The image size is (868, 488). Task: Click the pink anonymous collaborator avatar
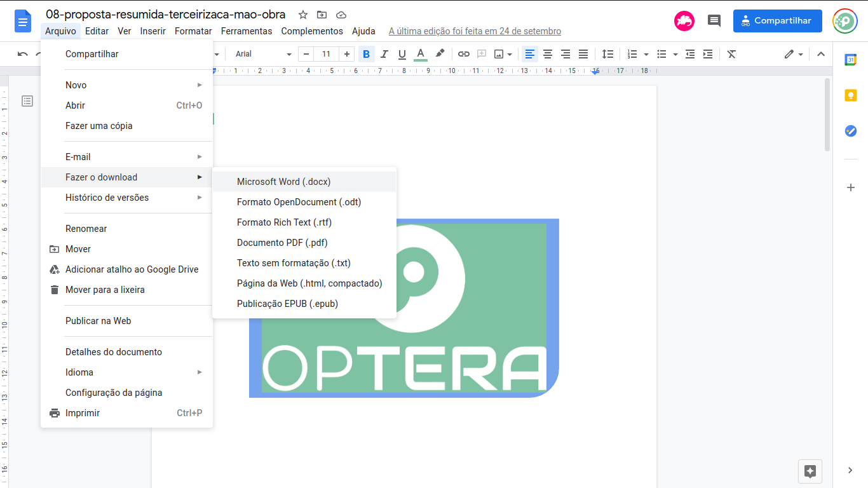click(x=684, y=21)
